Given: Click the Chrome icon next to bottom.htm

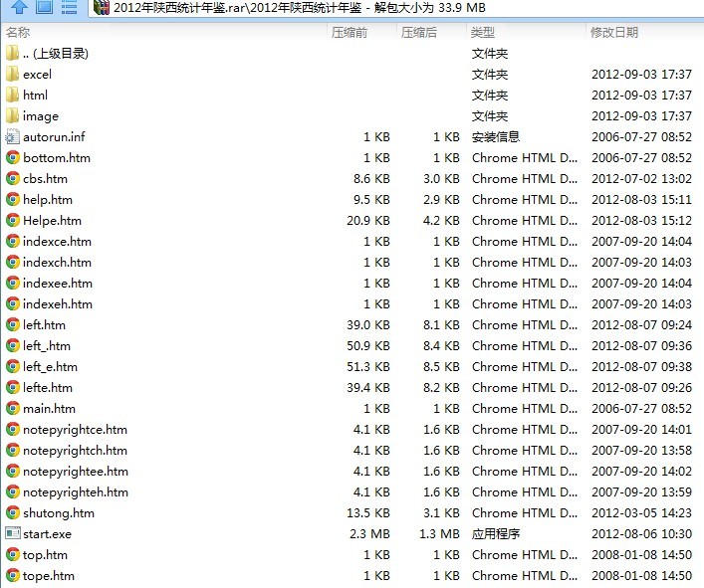Looking at the screenshot, I should tap(13, 157).
